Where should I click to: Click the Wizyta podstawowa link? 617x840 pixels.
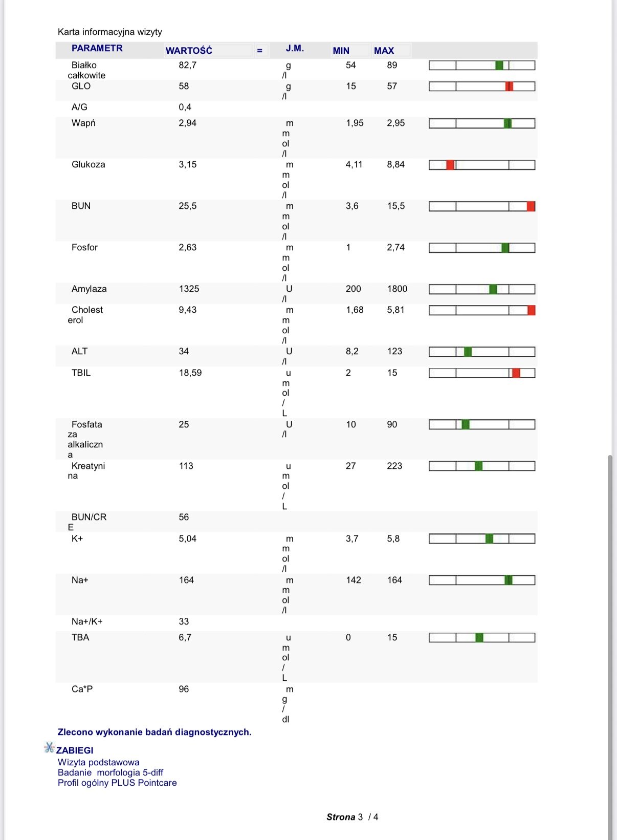point(99,762)
